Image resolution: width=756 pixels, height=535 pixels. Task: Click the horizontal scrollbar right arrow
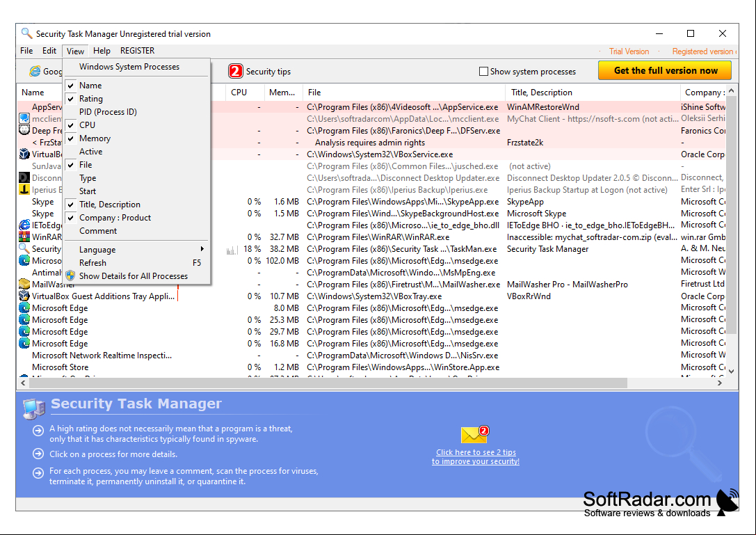tap(719, 383)
